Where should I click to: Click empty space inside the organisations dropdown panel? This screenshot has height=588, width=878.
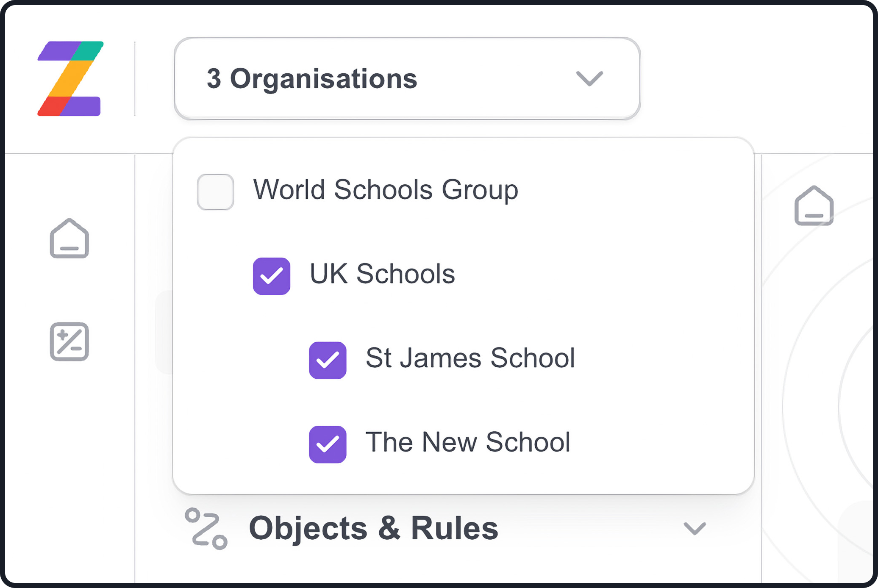click(636, 275)
